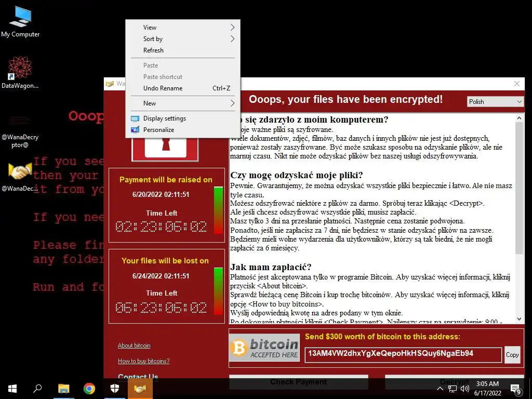532x399 pixels.
Task: Click the Check Payment button
Action: coord(299,382)
